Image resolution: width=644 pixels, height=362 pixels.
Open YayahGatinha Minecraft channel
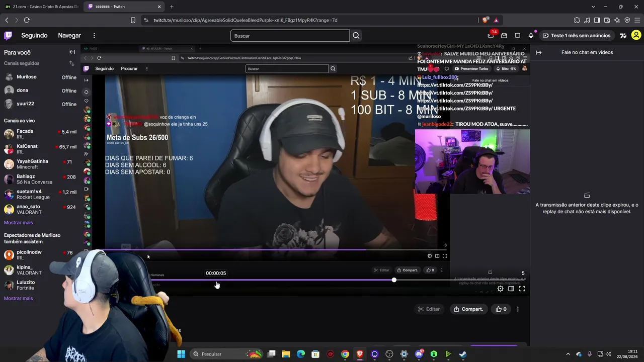40,164
